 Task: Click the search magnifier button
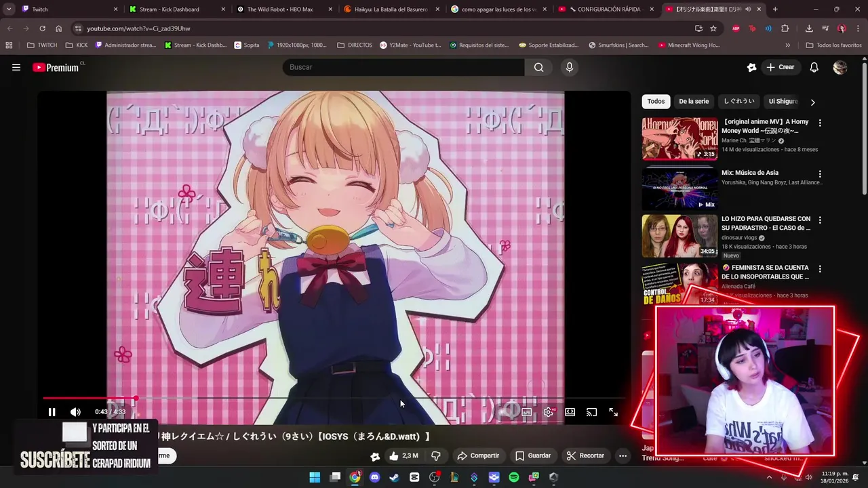pyautogui.click(x=538, y=67)
